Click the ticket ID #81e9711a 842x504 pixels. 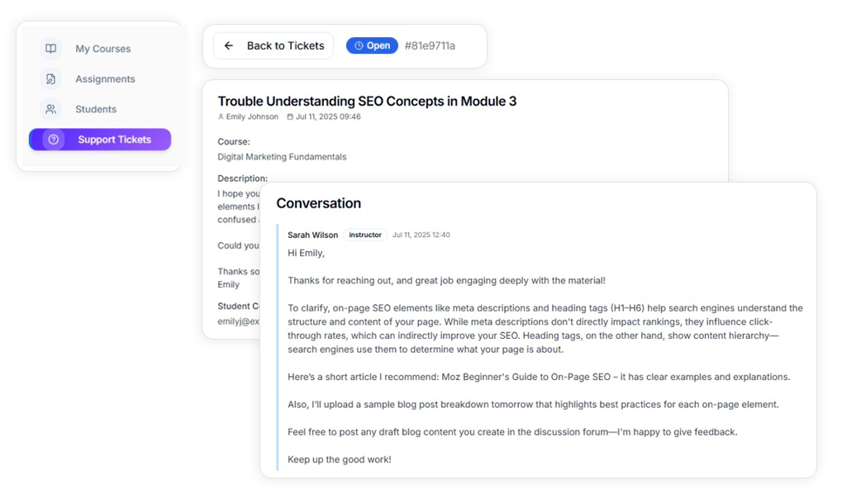click(430, 46)
